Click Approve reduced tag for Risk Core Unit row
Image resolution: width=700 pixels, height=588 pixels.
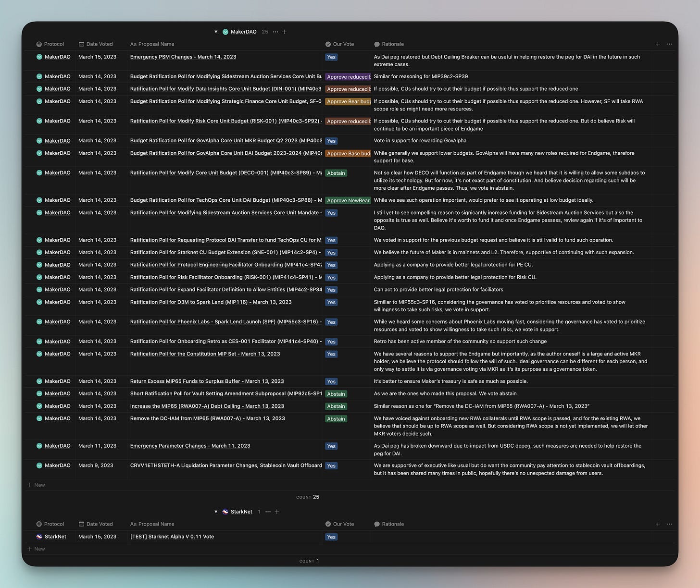pos(348,122)
